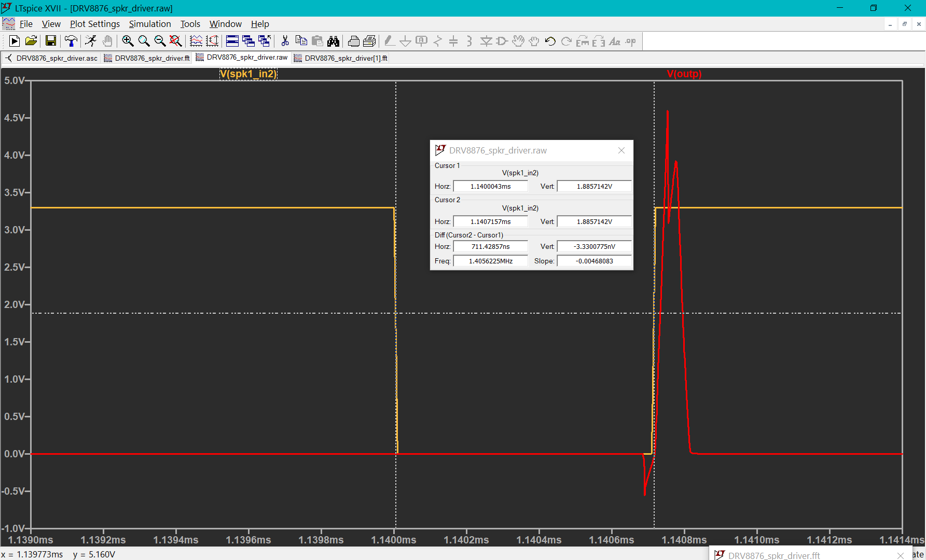Click the LTspice application icon in menu bar
This screenshot has width=926, height=560.
tap(8, 24)
